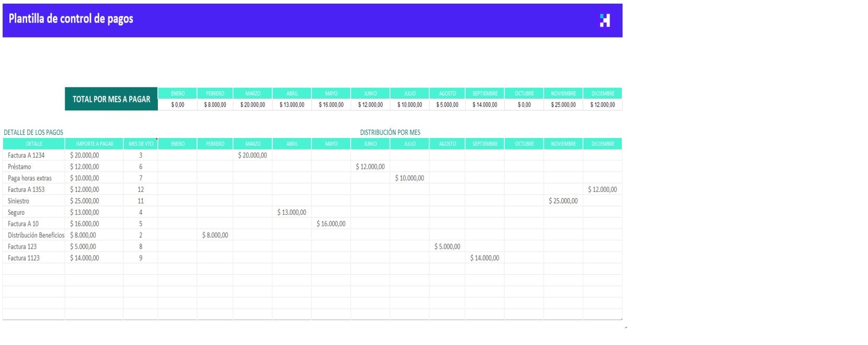The image size is (868, 345).
Task: Select the 'Seguro' detail cell
Action: [34, 212]
